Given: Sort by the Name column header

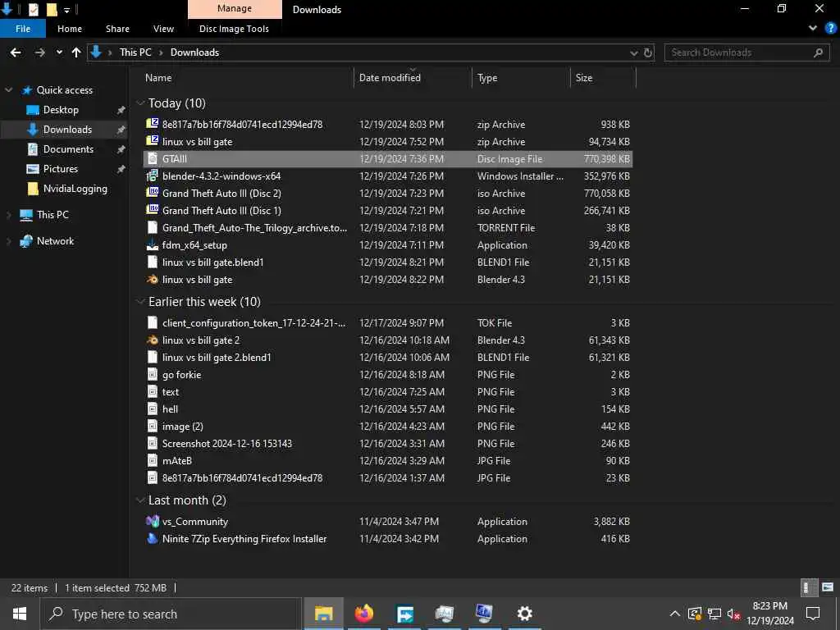Looking at the screenshot, I should tap(248, 78).
